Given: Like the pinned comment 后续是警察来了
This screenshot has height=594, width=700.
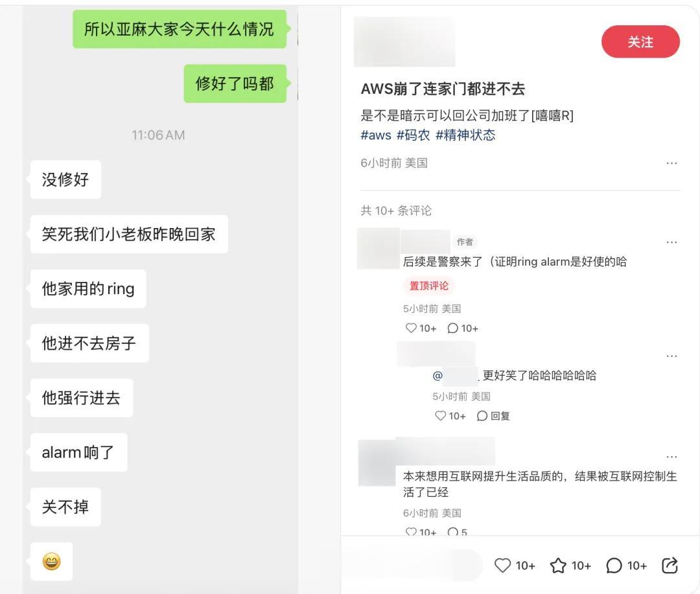Looking at the screenshot, I should (411, 328).
